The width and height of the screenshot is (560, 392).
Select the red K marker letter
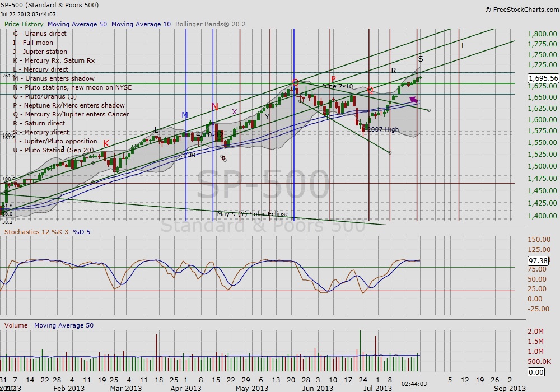(x=106, y=143)
